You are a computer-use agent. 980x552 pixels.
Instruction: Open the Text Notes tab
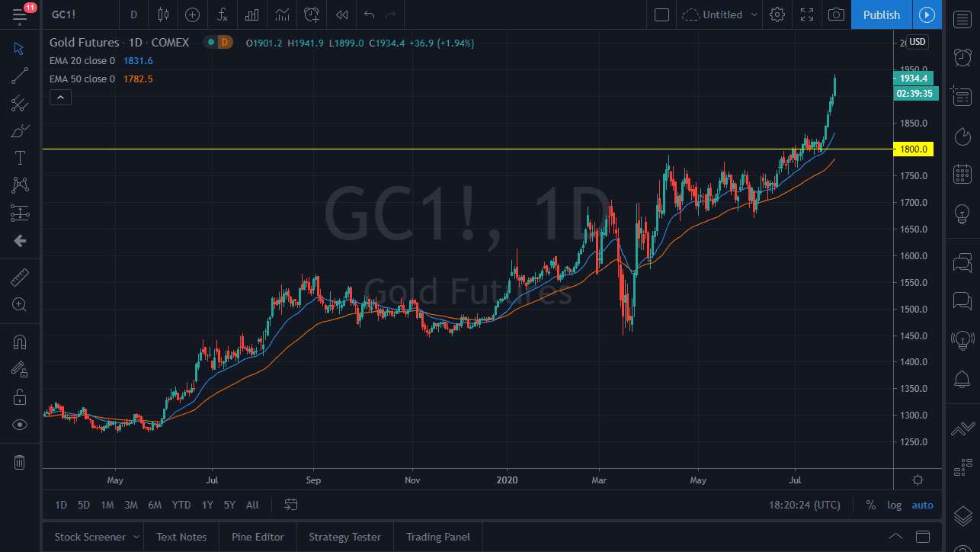(x=181, y=537)
